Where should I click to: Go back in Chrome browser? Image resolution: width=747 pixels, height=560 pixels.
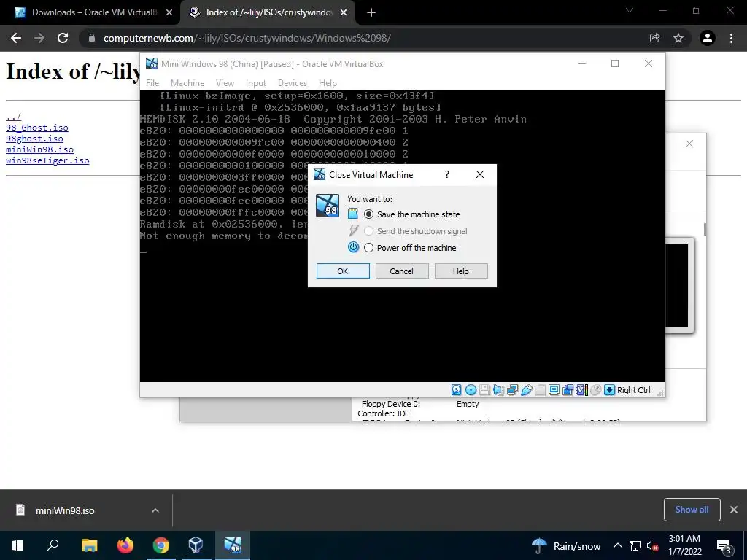coord(16,38)
